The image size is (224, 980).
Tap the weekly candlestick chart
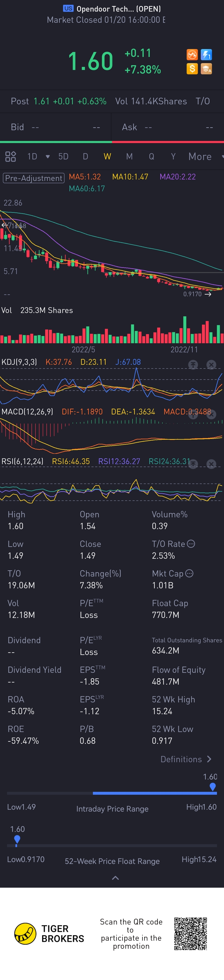(x=112, y=249)
